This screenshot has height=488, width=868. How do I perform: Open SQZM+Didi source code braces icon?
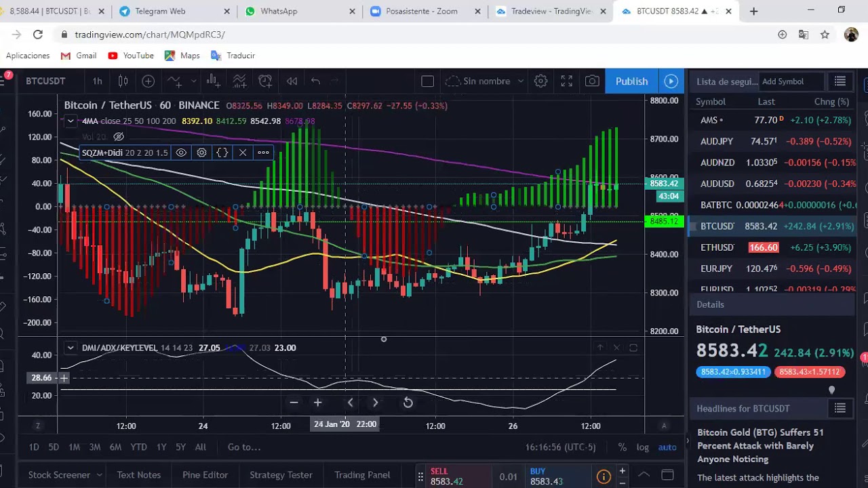click(222, 152)
